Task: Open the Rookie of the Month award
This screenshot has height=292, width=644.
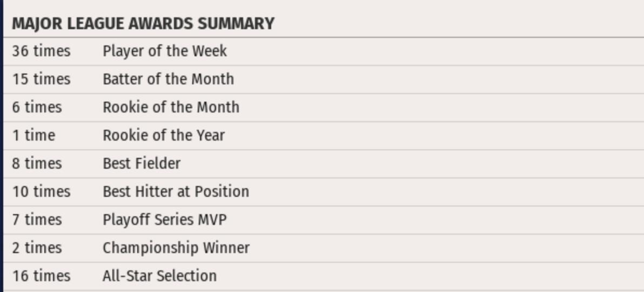Action: [171, 107]
